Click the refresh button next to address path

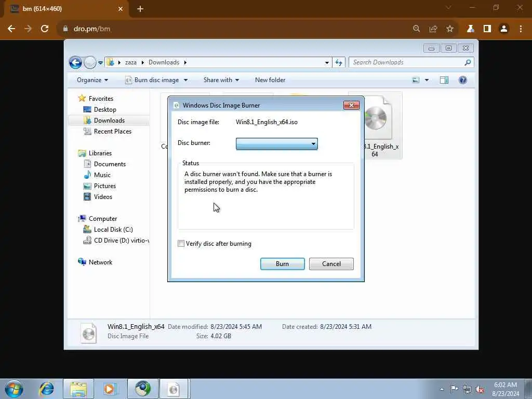click(339, 62)
